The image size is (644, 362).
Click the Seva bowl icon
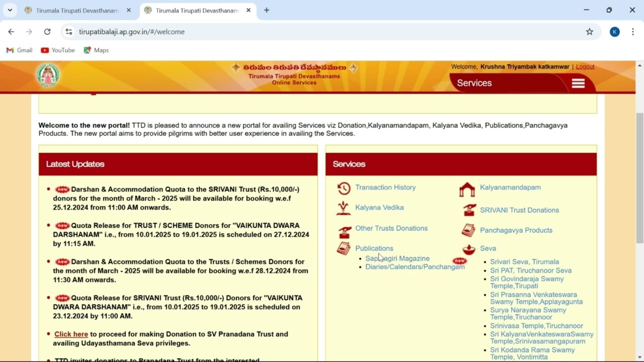469,249
